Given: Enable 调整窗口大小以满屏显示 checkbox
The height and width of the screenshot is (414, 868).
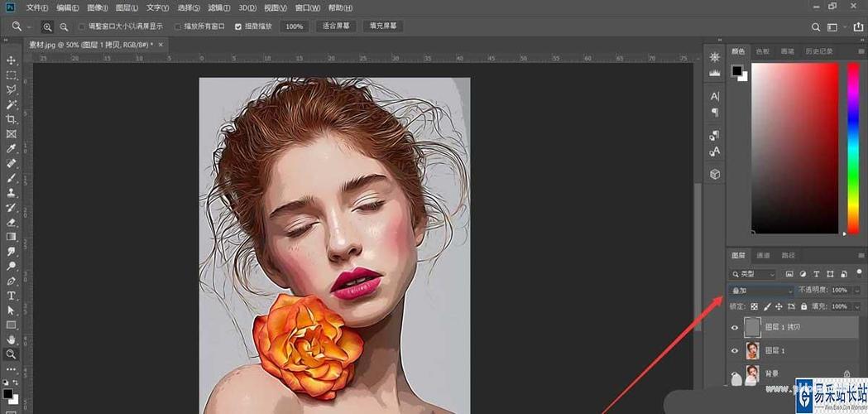Looking at the screenshot, I should (82, 26).
